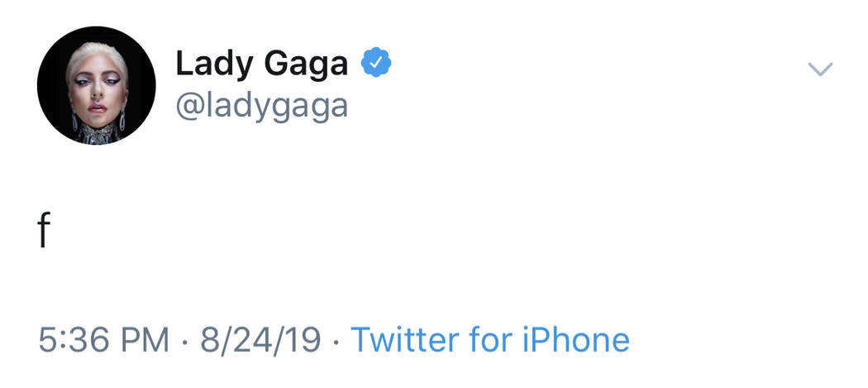Open the tweet's posting time details
Image resolution: width=868 pixels, height=388 pixels.
tap(103, 340)
